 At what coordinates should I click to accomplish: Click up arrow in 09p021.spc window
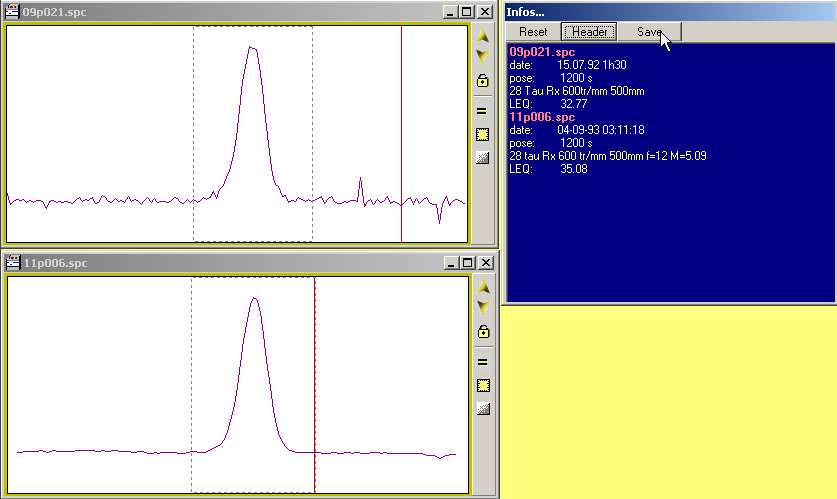(x=483, y=36)
